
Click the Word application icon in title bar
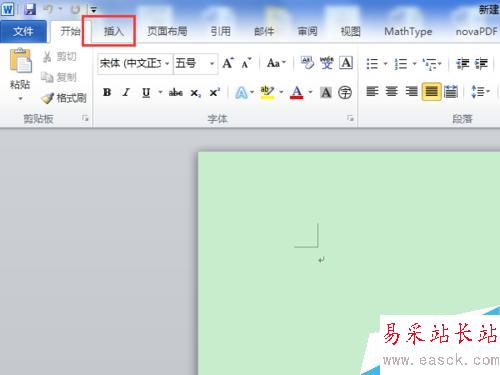coord(7,10)
